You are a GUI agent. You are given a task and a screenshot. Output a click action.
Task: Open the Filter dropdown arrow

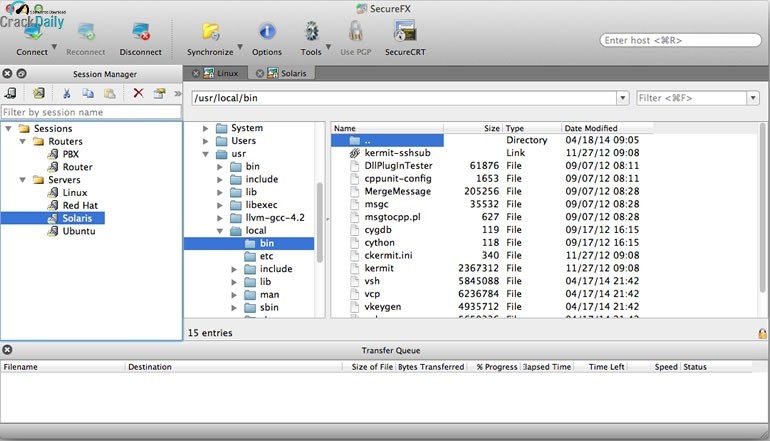753,98
